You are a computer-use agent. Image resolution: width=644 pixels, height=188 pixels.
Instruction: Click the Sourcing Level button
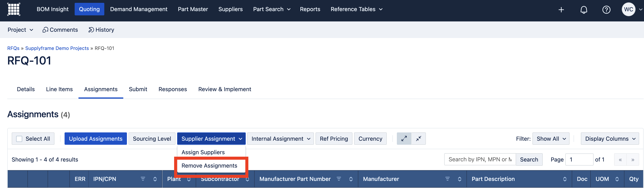pos(152,139)
